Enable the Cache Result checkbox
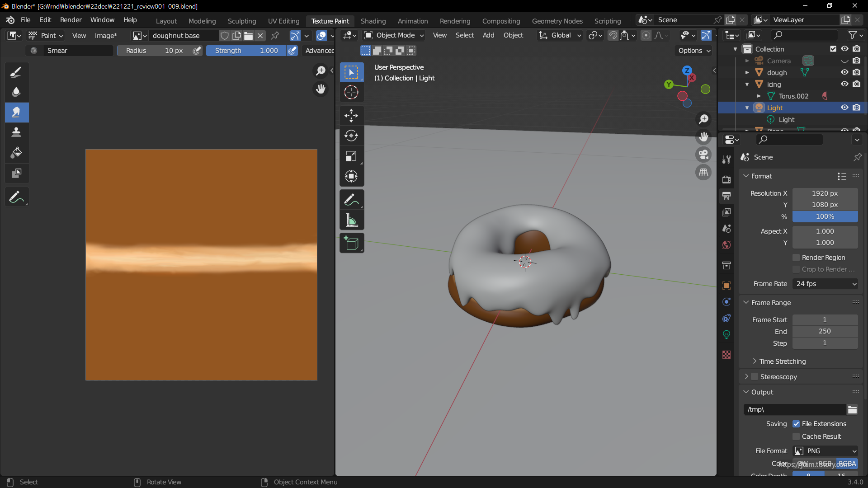868x488 pixels. tap(796, 436)
